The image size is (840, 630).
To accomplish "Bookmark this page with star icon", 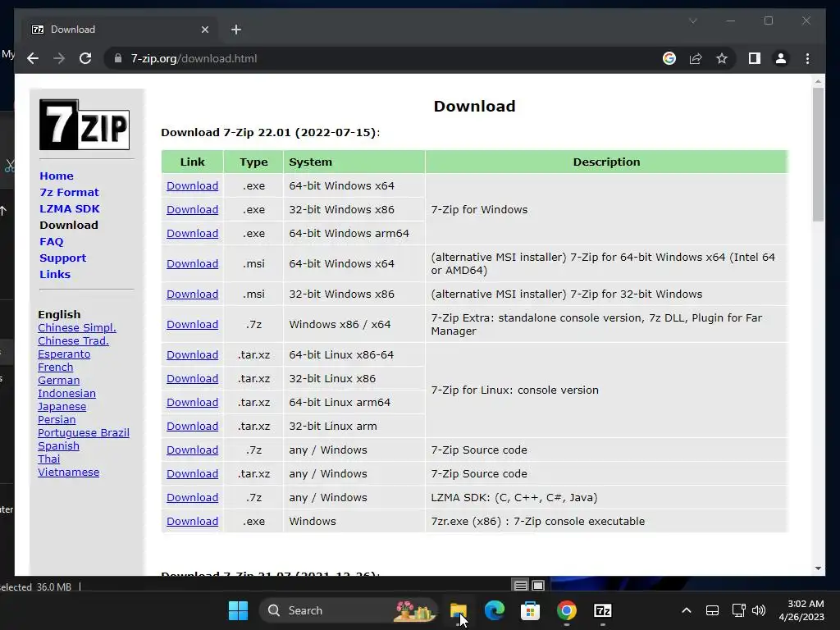I will [x=722, y=58].
